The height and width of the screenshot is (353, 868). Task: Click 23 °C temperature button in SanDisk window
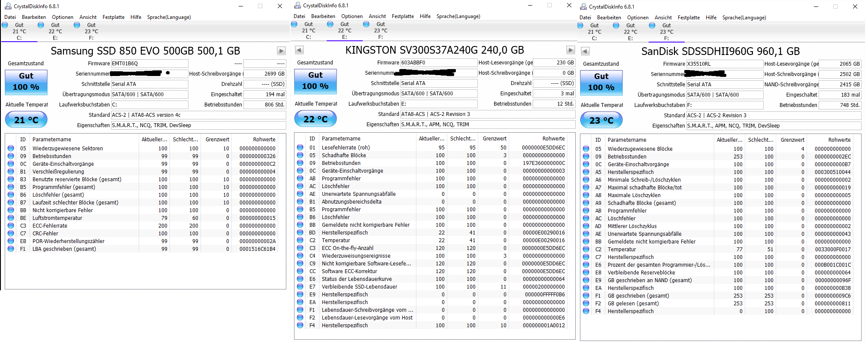pos(601,120)
